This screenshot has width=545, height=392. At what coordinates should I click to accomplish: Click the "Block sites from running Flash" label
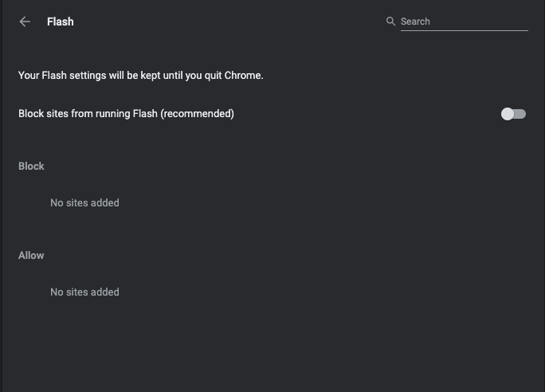[88, 114]
